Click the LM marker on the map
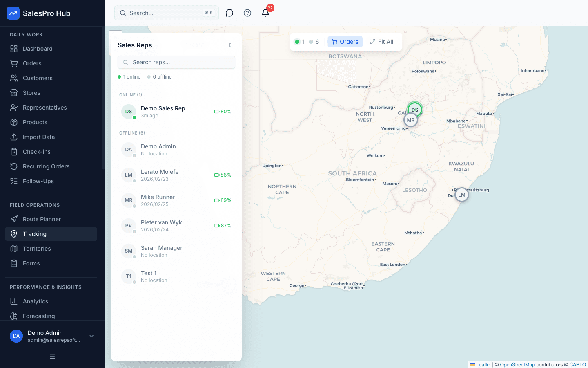 pyautogui.click(x=462, y=195)
